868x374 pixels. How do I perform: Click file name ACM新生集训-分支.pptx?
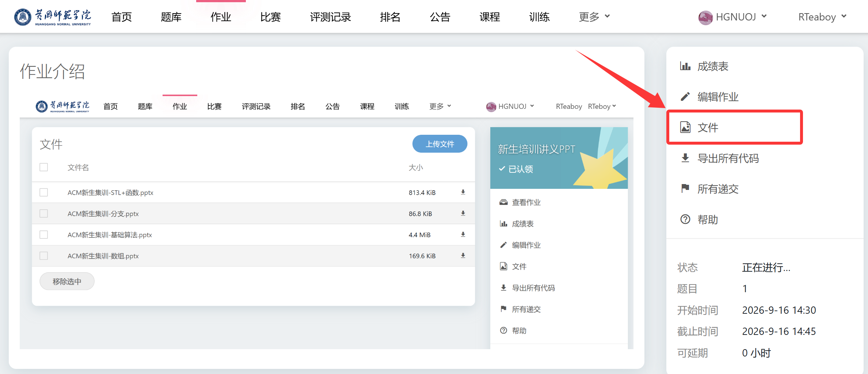pos(103,214)
